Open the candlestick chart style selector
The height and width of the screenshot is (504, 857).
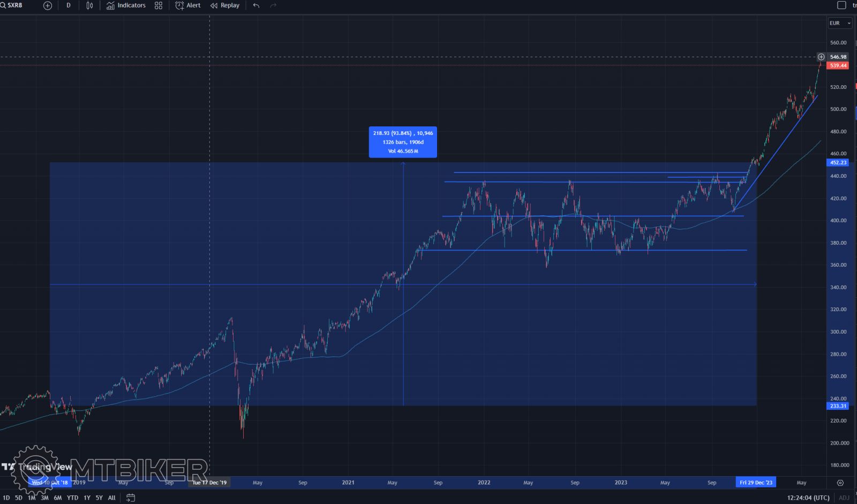[x=89, y=5]
